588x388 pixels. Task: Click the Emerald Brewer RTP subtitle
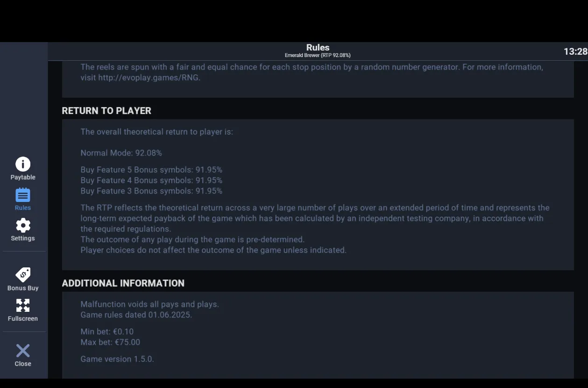pyautogui.click(x=318, y=55)
